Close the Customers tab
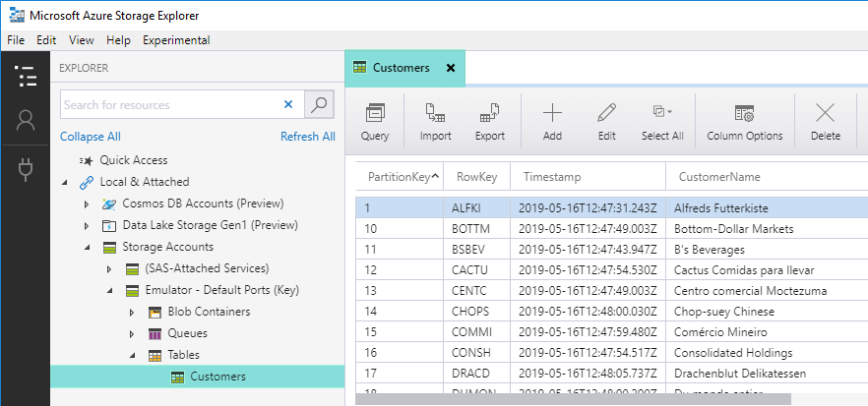This screenshot has width=868, height=406. (x=451, y=68)
